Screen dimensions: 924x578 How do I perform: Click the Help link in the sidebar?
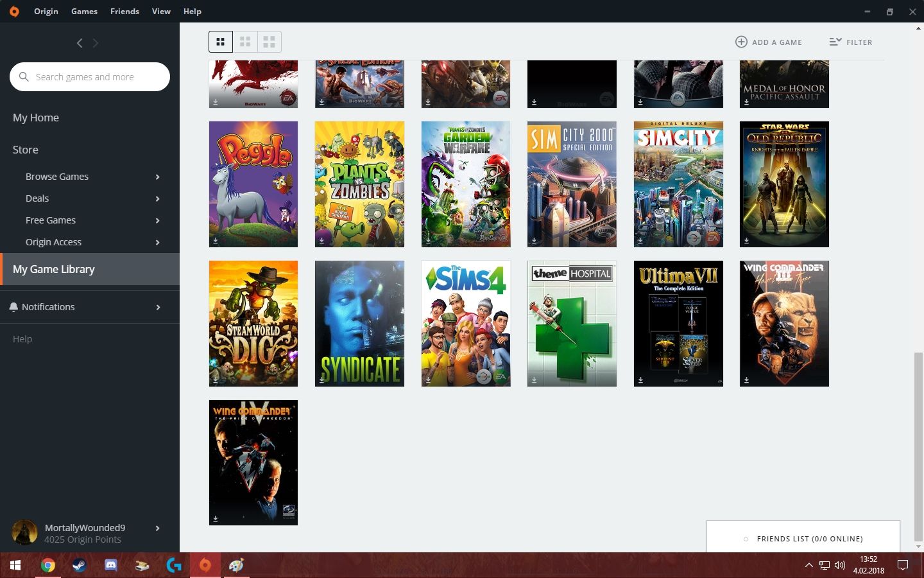(x=22, y=339)
